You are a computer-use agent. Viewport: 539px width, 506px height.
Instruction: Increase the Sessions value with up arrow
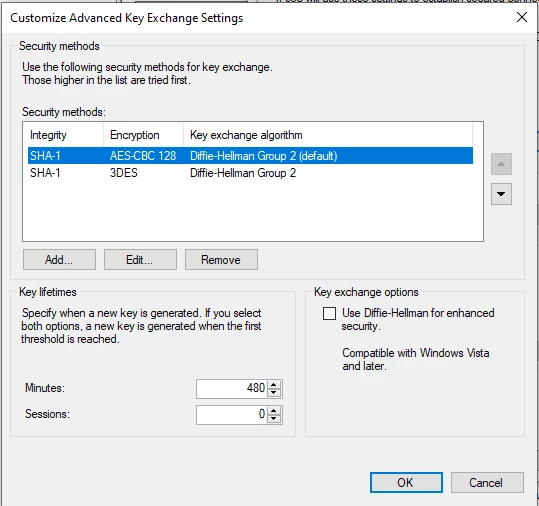pyautogui.click(x=274, y=410)
